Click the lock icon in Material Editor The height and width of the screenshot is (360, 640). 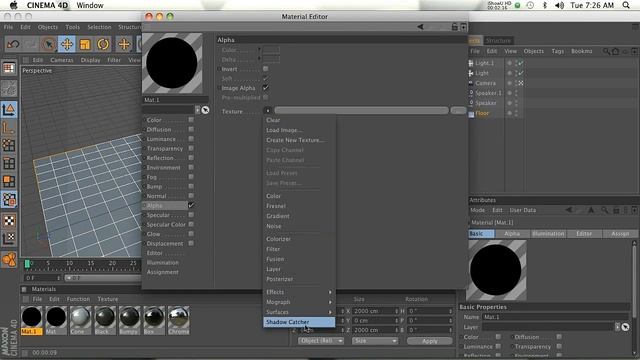[455, 27]
